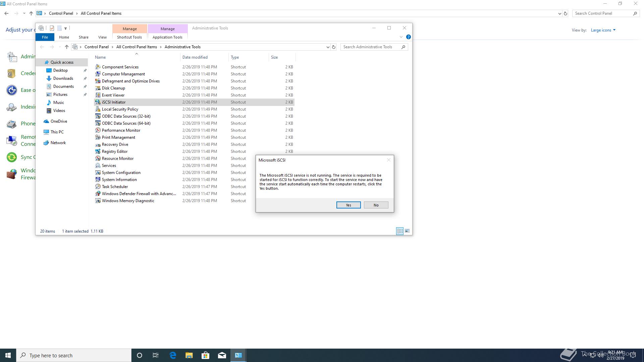Select the Performance Monitor icon
This screenshot has width=644, height=362.
pyautogui.click(x=98, y=130)
